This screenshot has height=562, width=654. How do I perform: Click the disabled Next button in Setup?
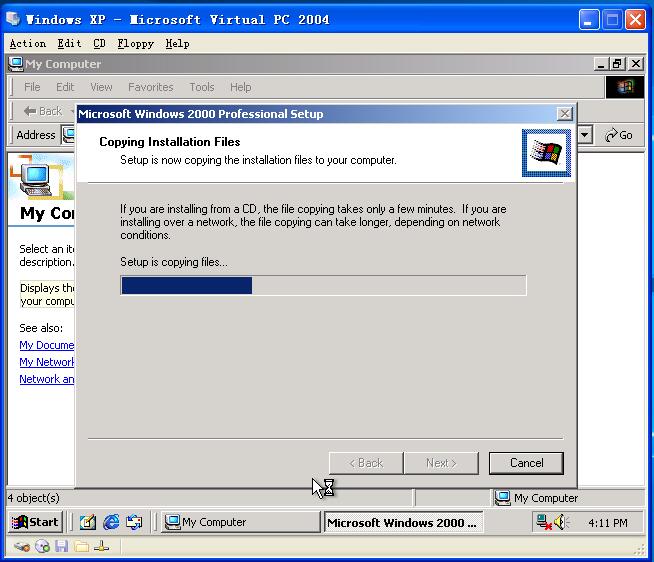(x=441, y=463)
